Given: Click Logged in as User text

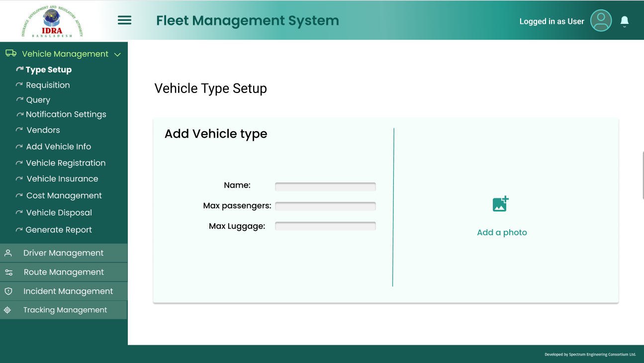Looking at the screenshot, I should point(552,21).
